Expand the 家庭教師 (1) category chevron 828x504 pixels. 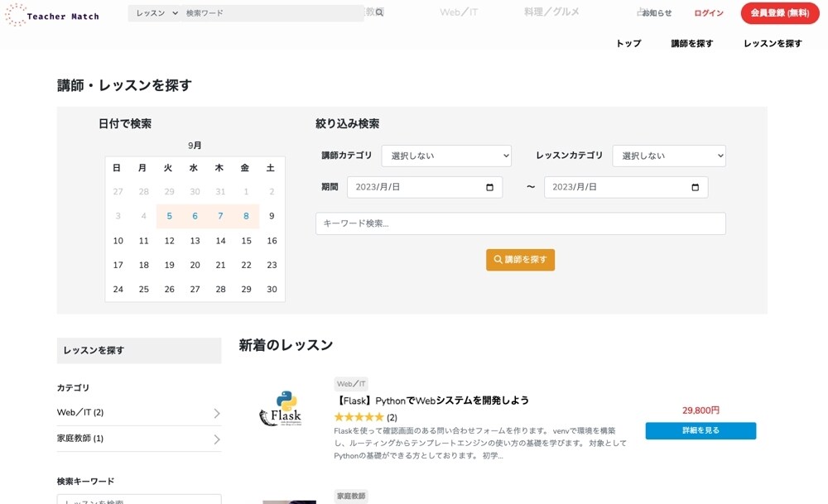216,439
